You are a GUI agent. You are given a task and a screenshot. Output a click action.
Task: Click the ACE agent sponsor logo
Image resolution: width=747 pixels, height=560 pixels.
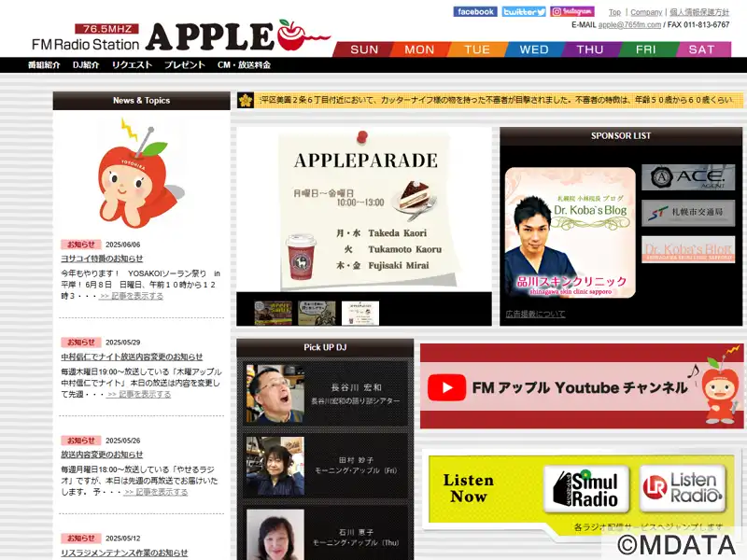point(688,177)
